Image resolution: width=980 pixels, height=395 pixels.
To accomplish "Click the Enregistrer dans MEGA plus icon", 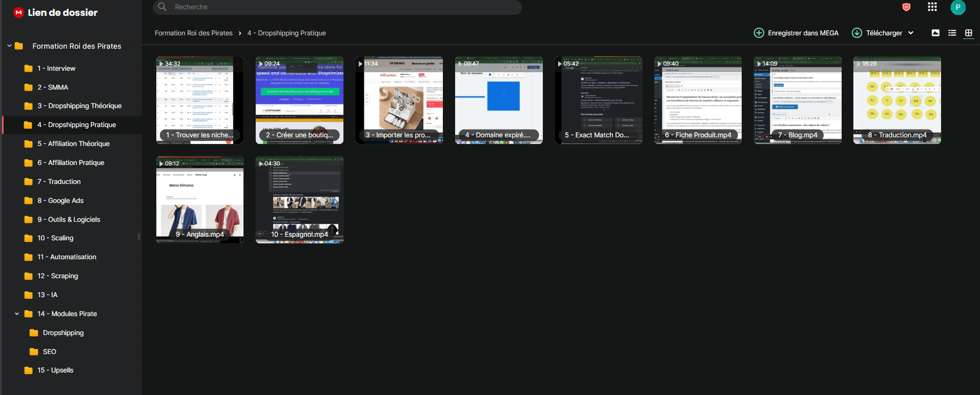I will (759, 33).
